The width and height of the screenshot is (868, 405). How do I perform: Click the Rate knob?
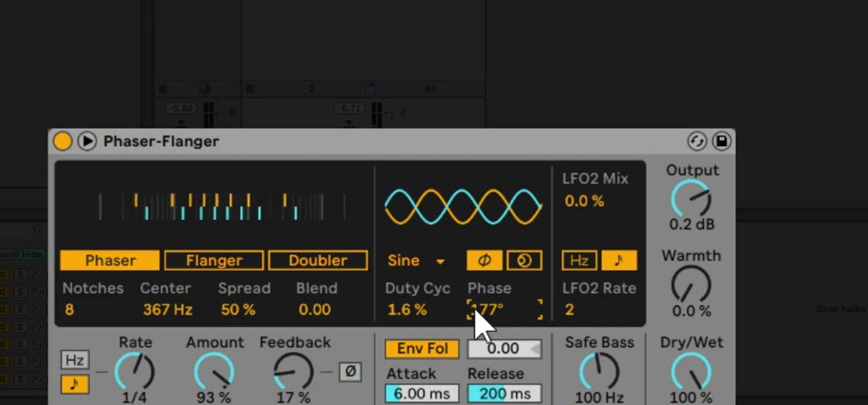pos(135,372)
